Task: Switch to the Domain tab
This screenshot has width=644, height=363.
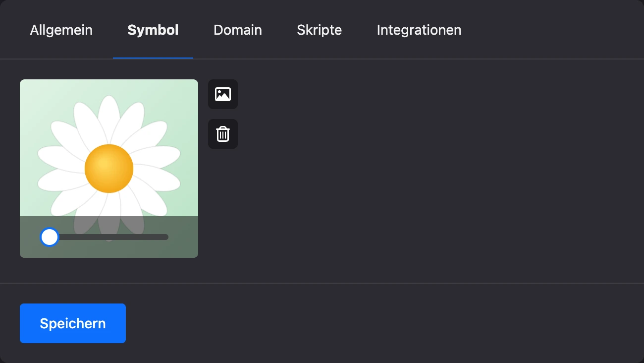Action: [x=238, y=30]
